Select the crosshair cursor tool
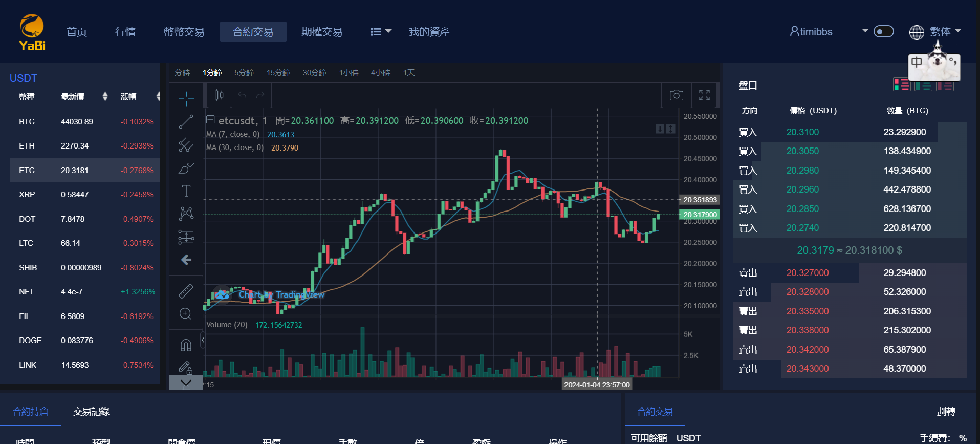Image resolution: width=980 pixels, height=444 pixels. click(x=186, y=98)
